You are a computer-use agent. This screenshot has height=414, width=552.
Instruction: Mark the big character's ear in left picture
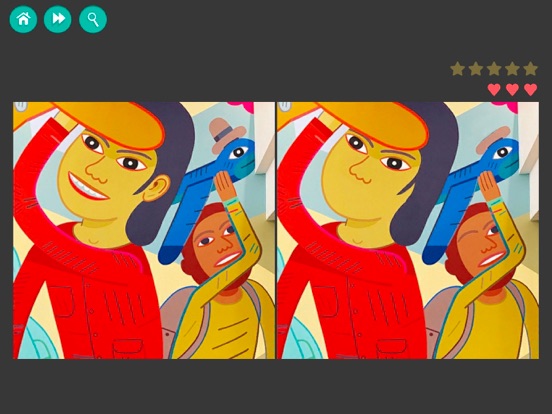(x=157, y=187)
